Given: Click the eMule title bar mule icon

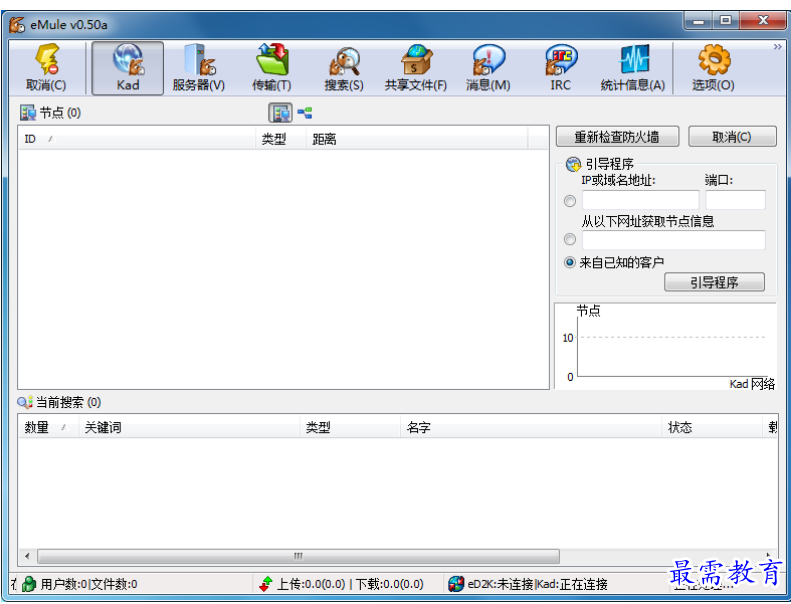Looking at the screenshot, I should point(17,24).
